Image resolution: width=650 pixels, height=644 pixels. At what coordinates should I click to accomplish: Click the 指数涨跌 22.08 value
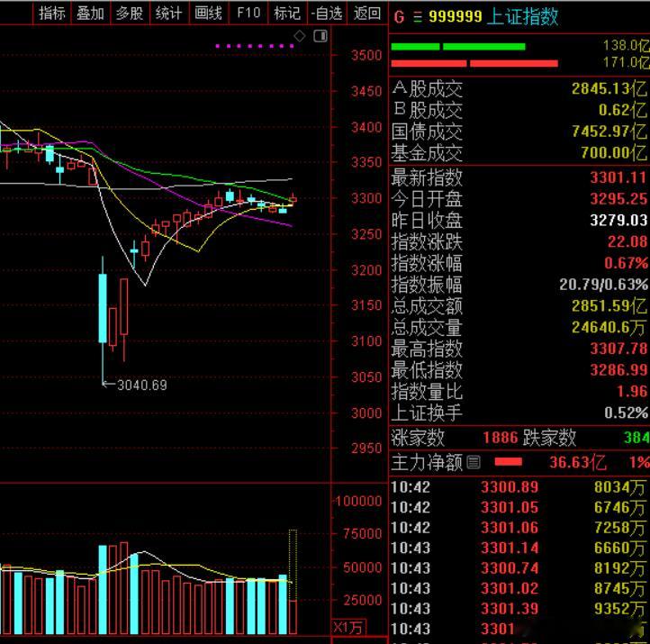point(627,241)
